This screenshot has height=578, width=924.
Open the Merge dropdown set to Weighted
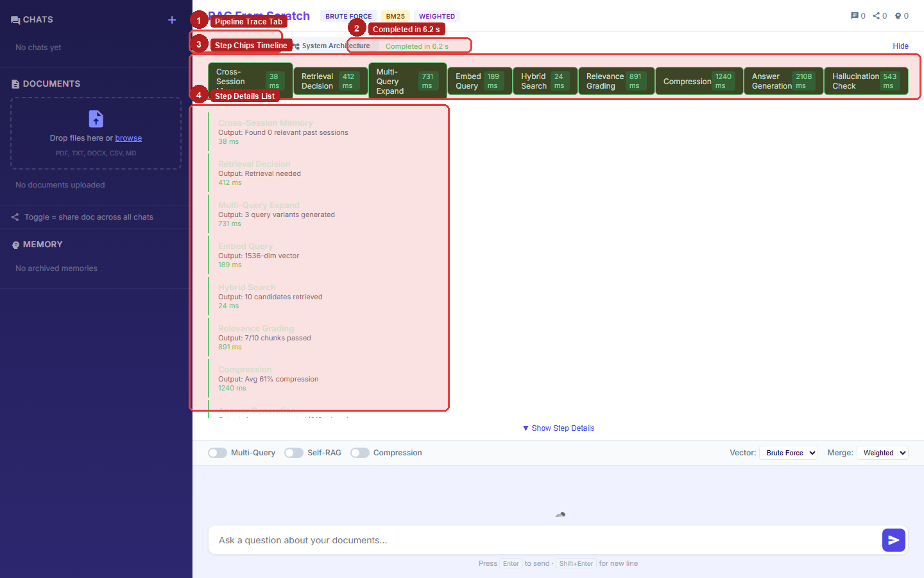(882, 453)
